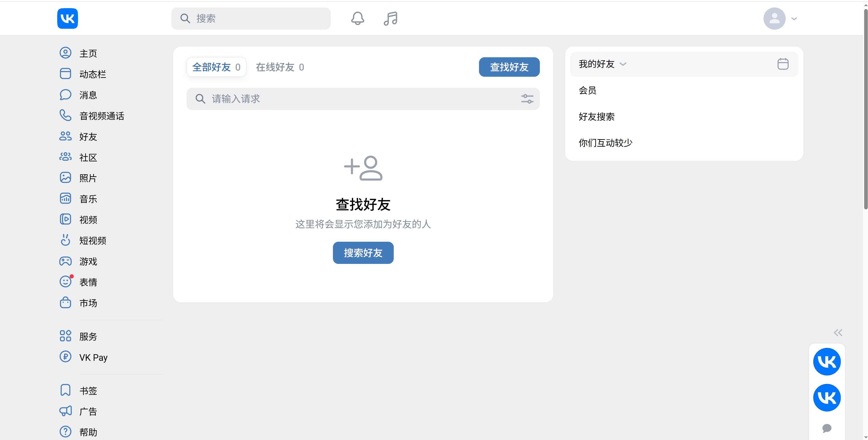Collapse the side panel with double chevron
The width and height of the screenshot is (868, 440).
coord(838,332)
